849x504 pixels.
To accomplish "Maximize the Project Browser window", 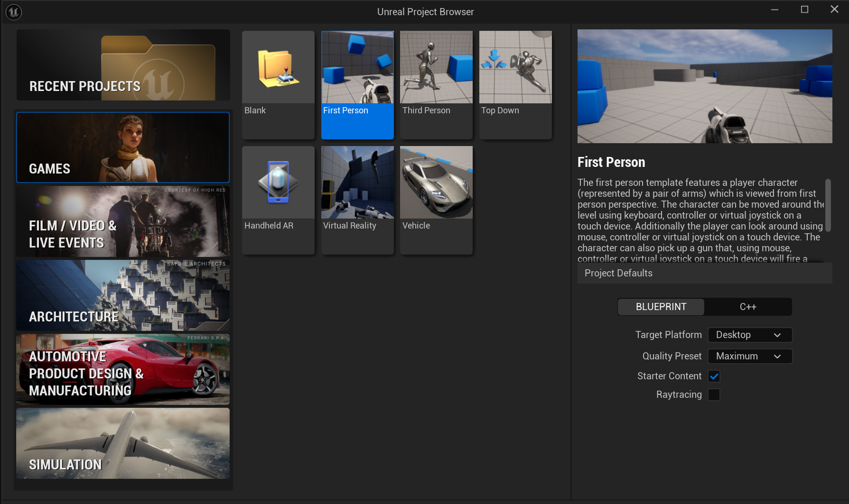I will click(x=804, y=9).
